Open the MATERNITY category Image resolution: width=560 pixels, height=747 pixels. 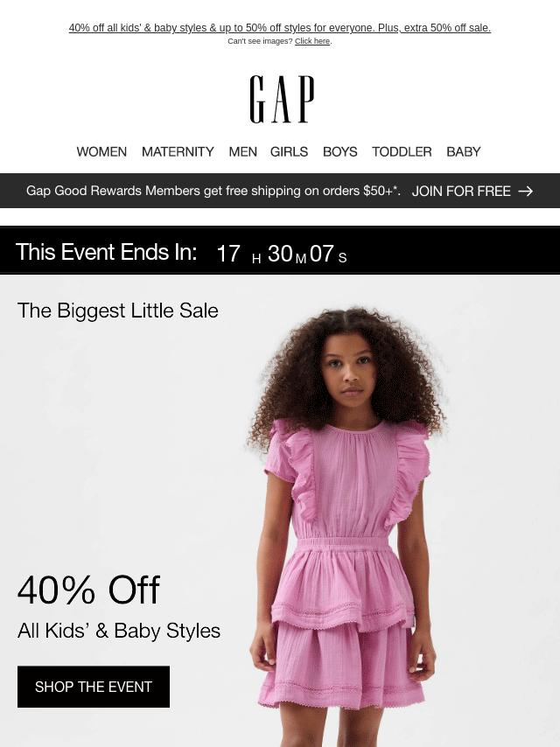click(178, 151)
